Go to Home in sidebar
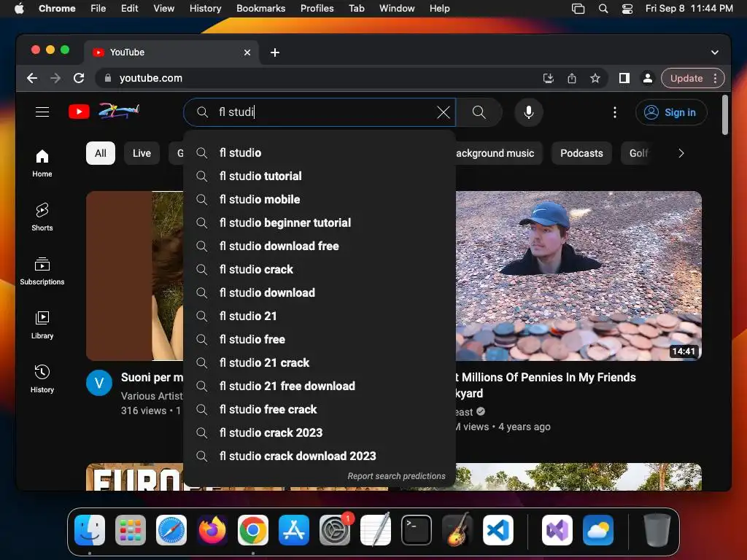 pyautogui.click(x=42, y=163)
